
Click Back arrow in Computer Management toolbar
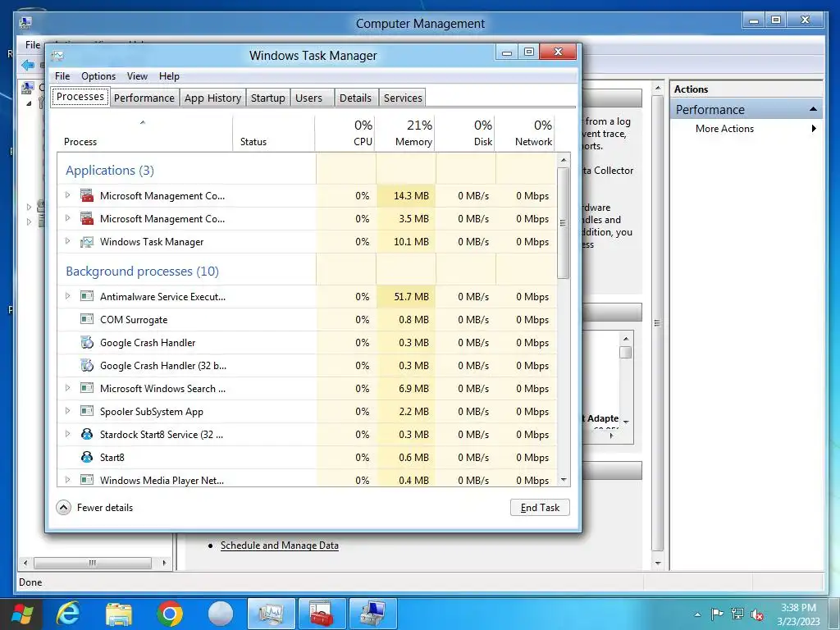click(x=28, y=66)
